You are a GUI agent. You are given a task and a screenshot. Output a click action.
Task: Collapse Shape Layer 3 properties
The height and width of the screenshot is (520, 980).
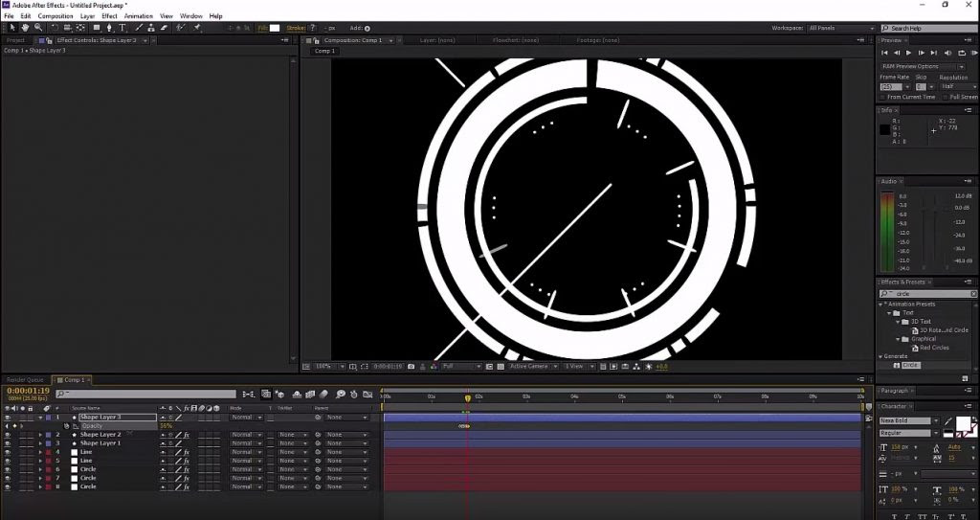pyautogui.click(x=40, y=418)
